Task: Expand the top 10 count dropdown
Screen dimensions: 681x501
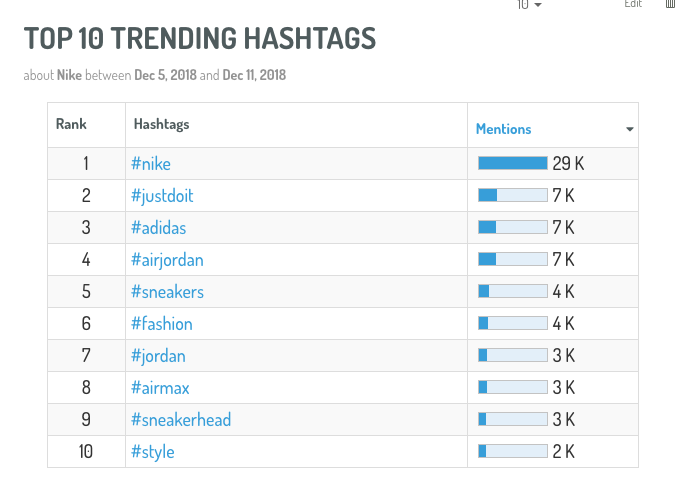Action: pos(529,4)
